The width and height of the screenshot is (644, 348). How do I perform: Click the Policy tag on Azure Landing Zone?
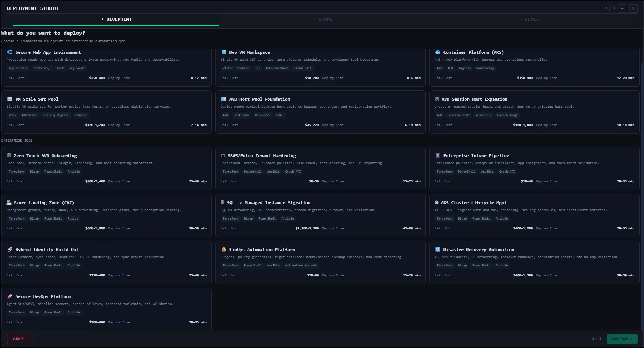pos(73,218)
